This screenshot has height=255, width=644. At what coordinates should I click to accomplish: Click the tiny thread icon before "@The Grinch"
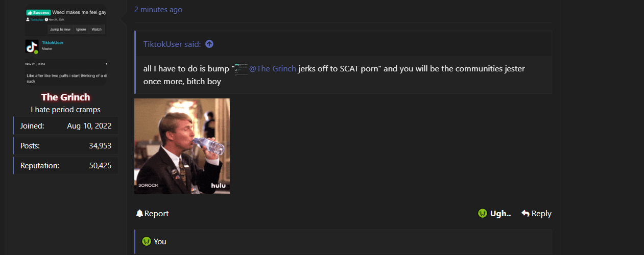coord(241,69)
